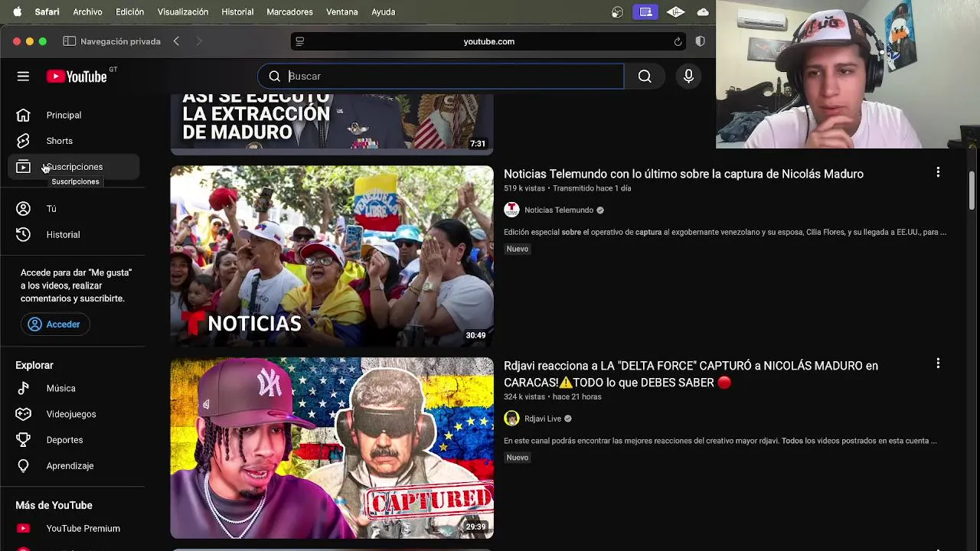This screenshot has height=551, width=980.
Task: Click Noticias Telemundo channel avatar
Action: tap(511, 210)
